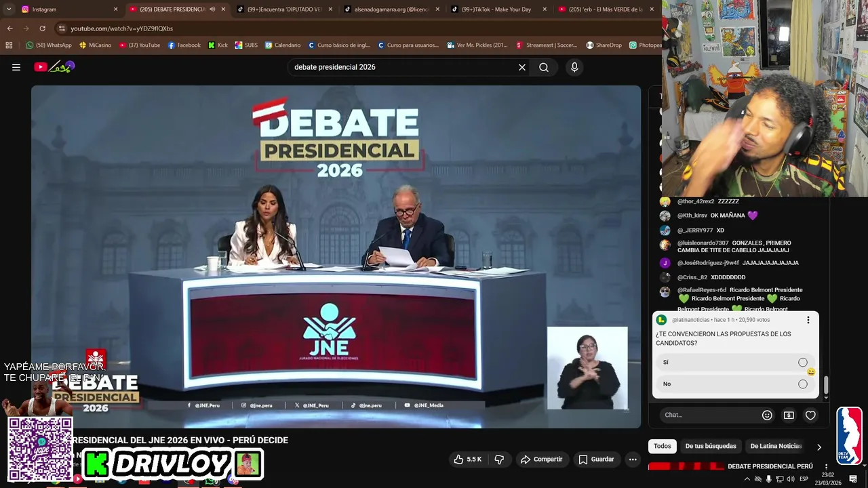
Task: Click the tray microphone icon
Action: pyautogui.click(x=768, y=479)
